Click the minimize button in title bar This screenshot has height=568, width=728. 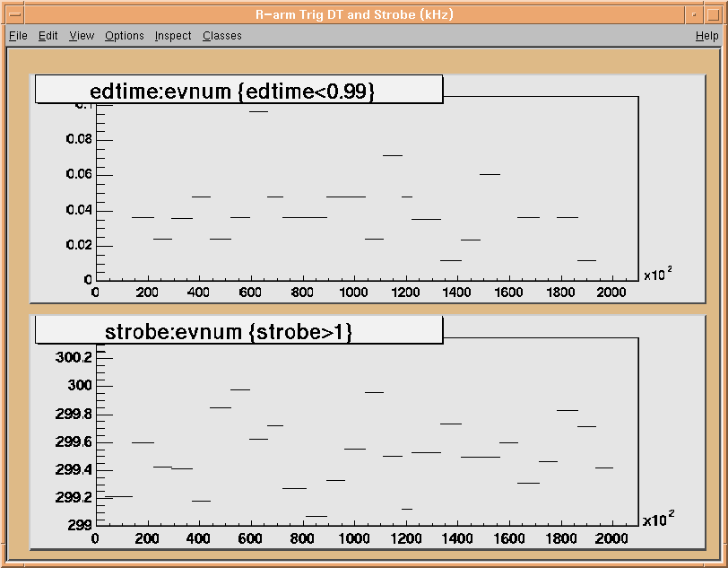click(695, 15)
